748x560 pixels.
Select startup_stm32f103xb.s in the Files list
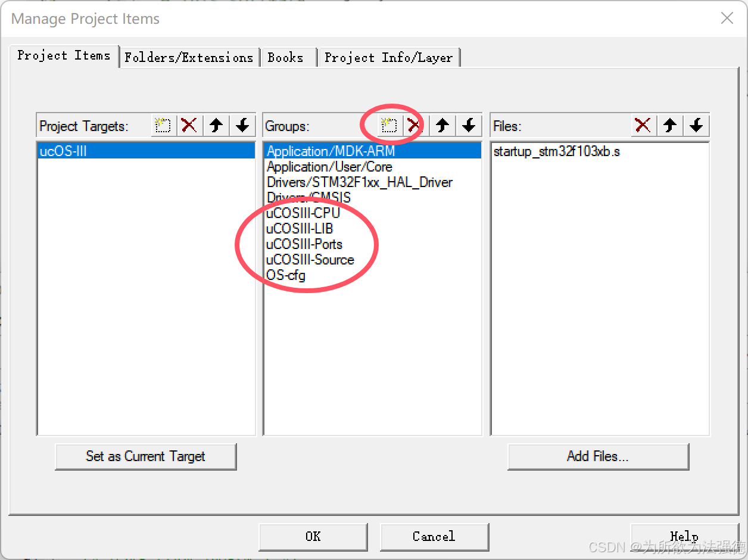[557, 151]
